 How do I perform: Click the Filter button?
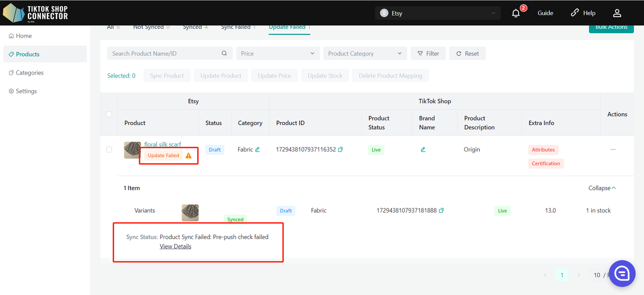tap(428, 53)
